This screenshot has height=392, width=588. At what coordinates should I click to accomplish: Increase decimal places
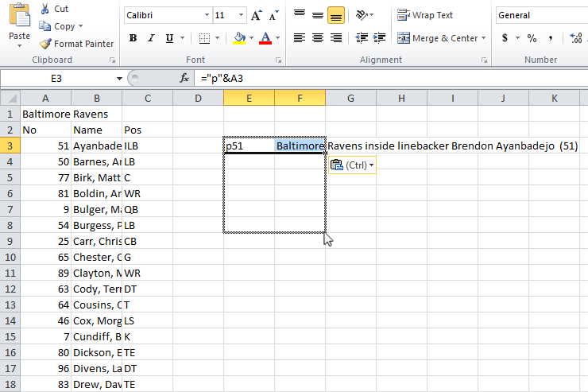click(576, 38)
